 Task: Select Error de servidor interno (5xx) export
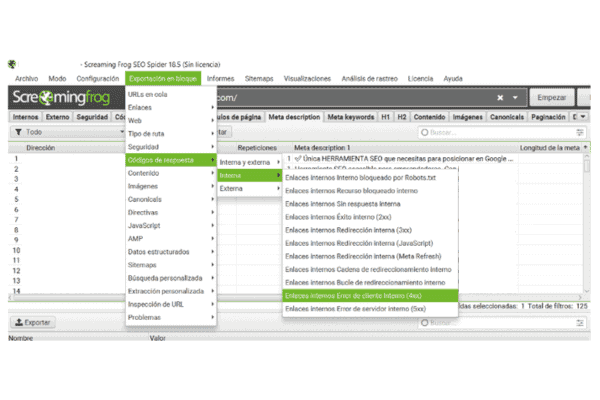click(x=370, y=309)
